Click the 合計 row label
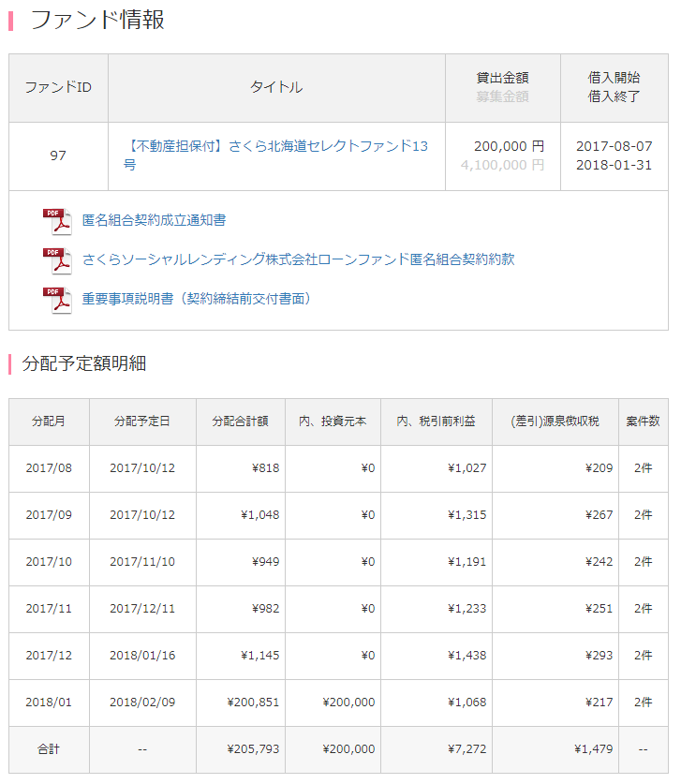 coord(49,749)
